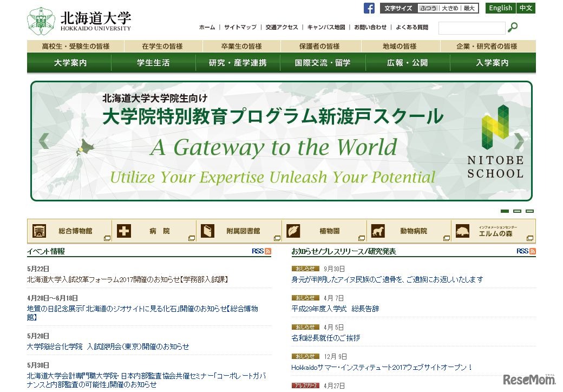Viewport: 563px width, 392px height.
Task: Open 会計専門職大学院 seminar link
Action: [147, 380]
